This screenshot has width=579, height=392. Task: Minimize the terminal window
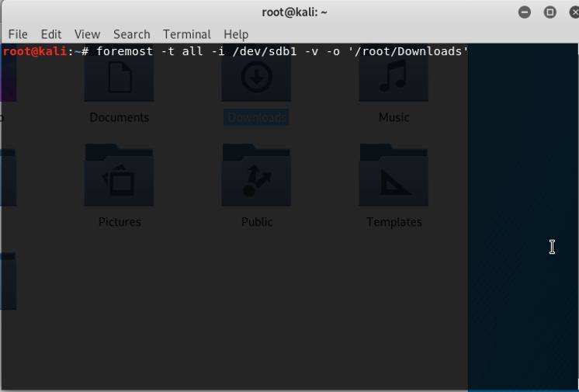[525, 12]
